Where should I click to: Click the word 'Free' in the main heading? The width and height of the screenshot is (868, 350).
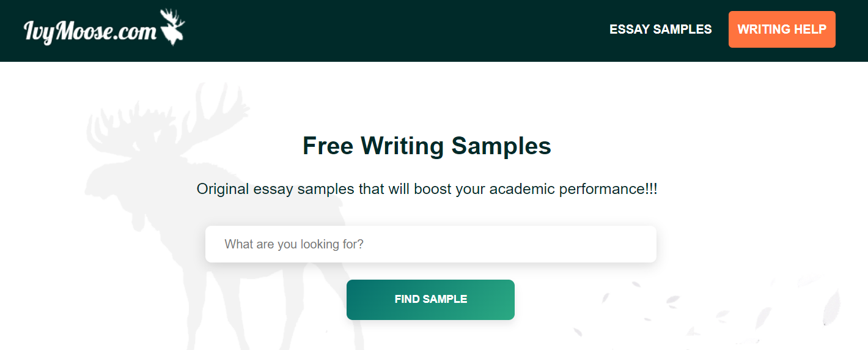tap(328, 146)
